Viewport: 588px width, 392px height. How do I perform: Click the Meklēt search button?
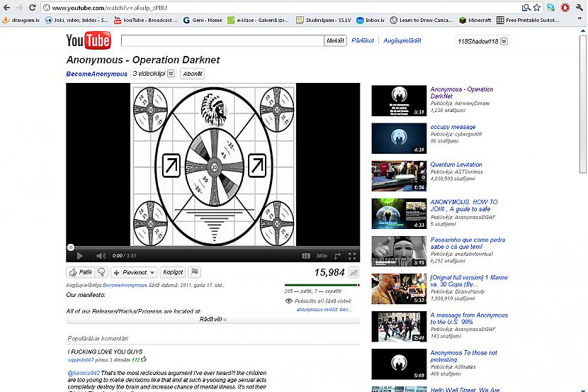335,40
